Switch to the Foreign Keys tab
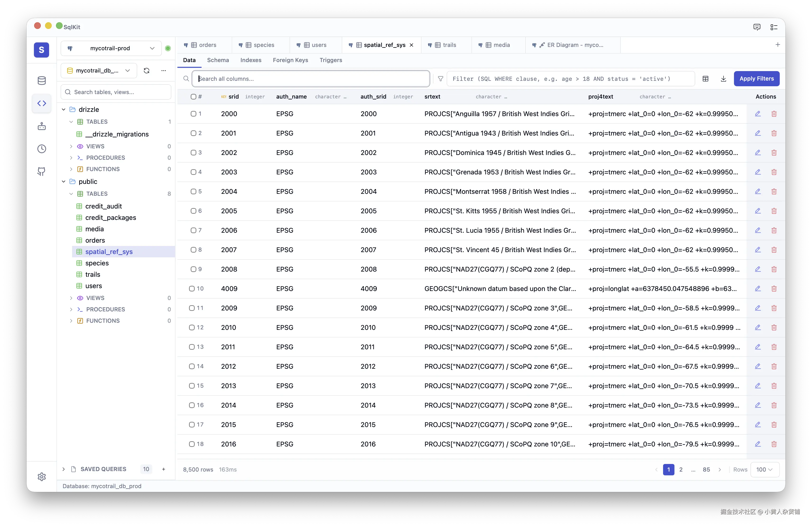 (x=290, y=60)
